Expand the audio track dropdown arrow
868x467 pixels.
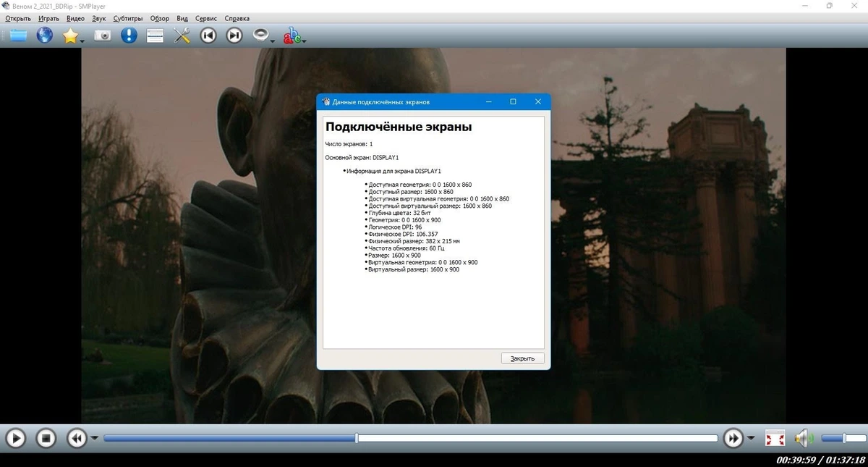[273, 41]
